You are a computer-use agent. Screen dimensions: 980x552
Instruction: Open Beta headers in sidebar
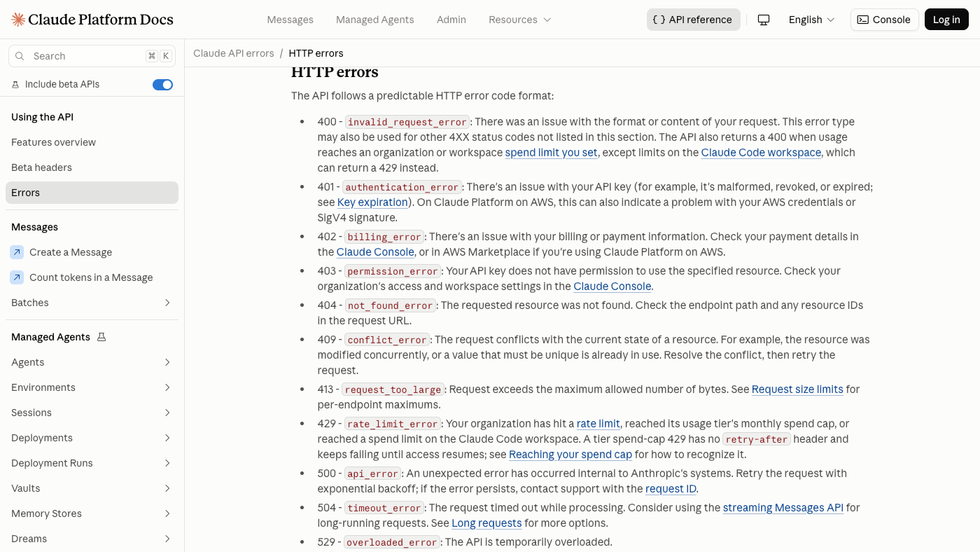[x=92, y=167]
